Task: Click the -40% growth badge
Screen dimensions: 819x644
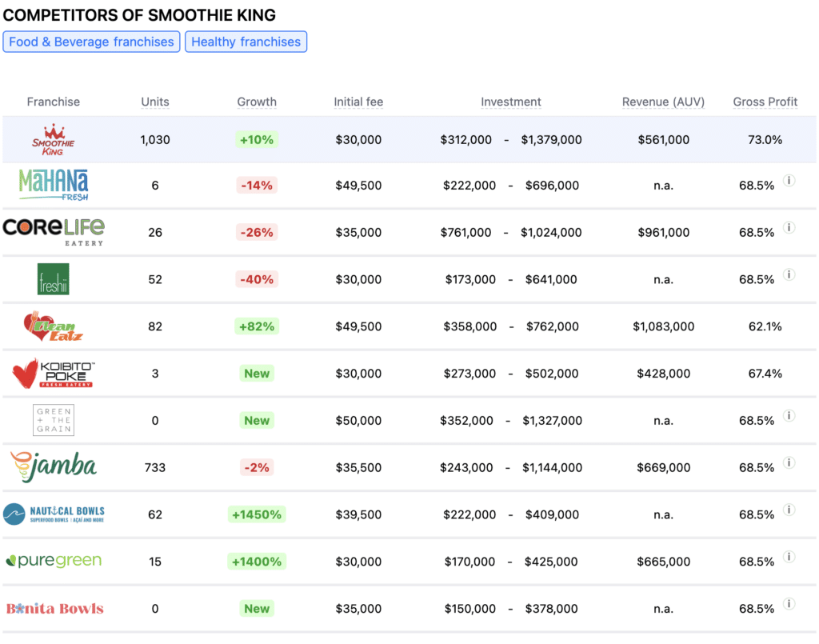Action: (x=257, y=279)
